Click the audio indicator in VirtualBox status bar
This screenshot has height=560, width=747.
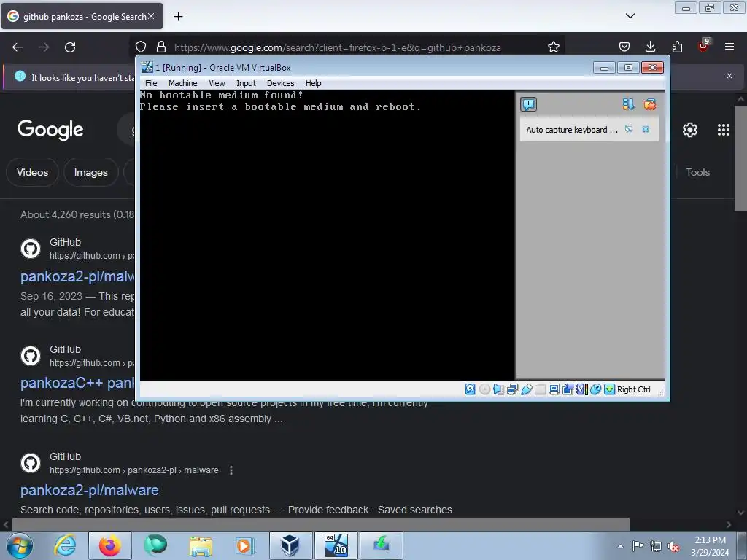[x=498, y=389]
